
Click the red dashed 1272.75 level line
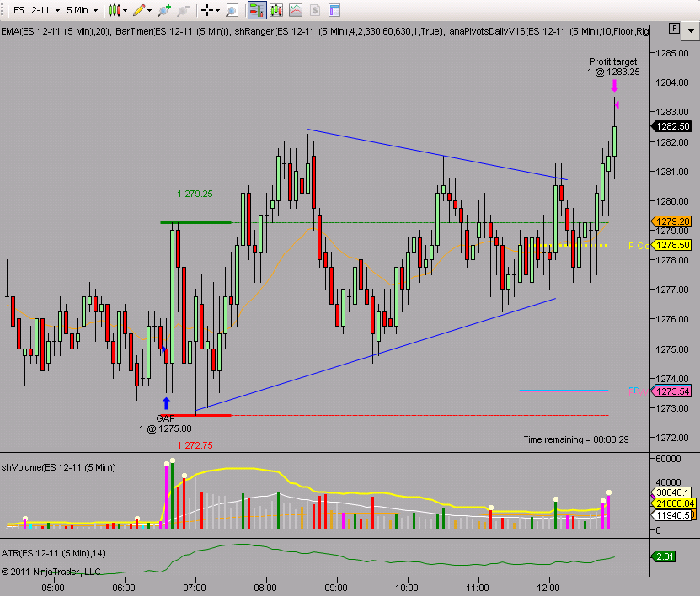(x=419, y=415)
